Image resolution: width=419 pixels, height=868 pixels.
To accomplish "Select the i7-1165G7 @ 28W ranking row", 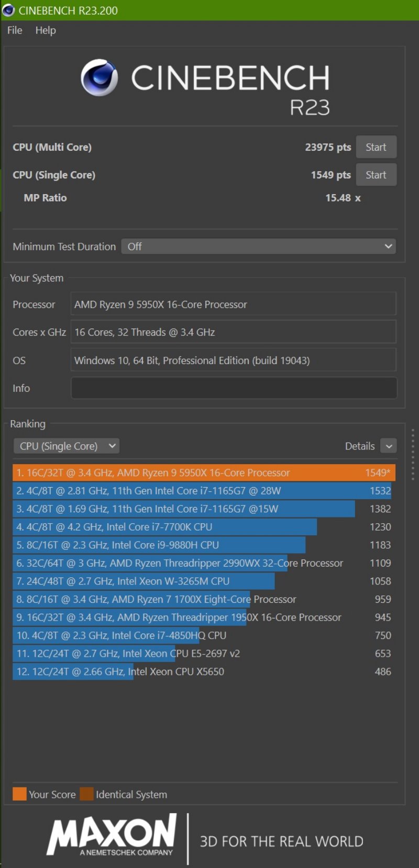I will (204, 491).
